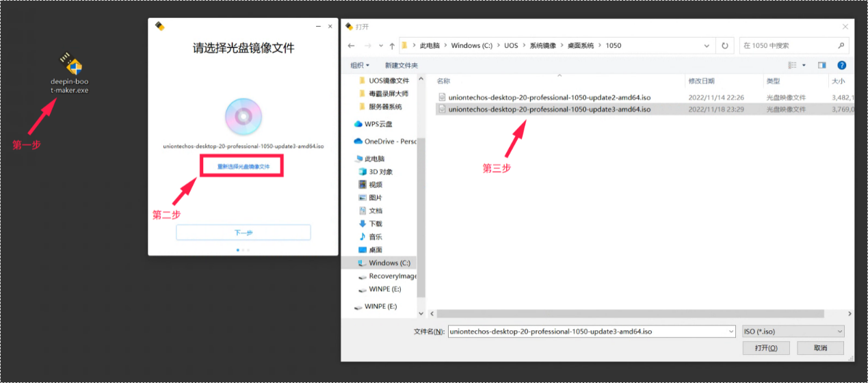Minimize the boot maker window
Screen dimensions: 868x383
pos(319,26)
